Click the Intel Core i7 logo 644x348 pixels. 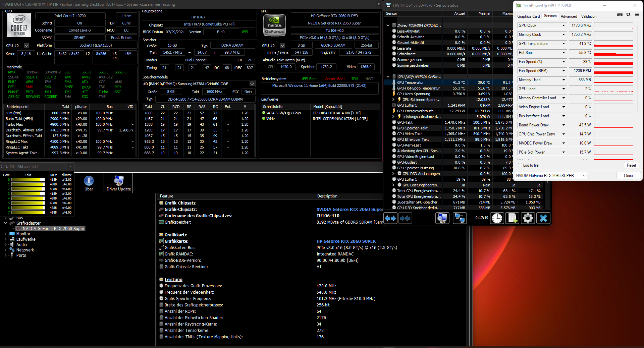tap(19, 25)
